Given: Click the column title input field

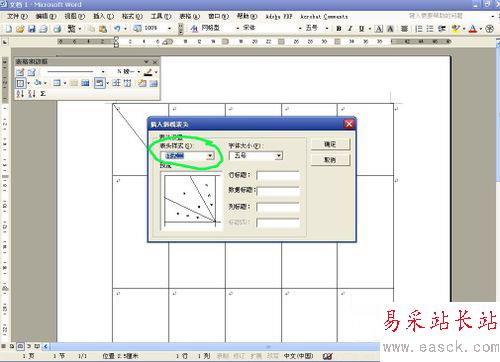Looking at the screenshot, I should pos(278,207).
